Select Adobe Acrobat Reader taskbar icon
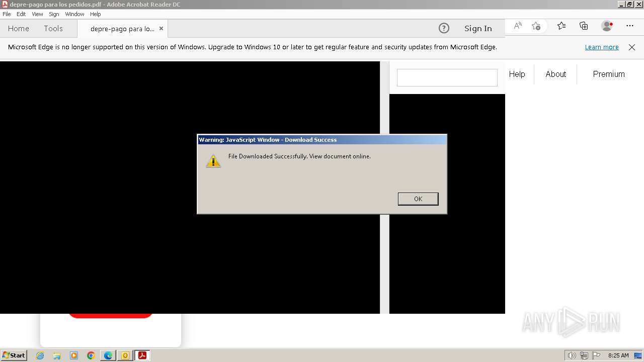The width and height of the screenshot is (644, 362). click(x=142, y=355)
